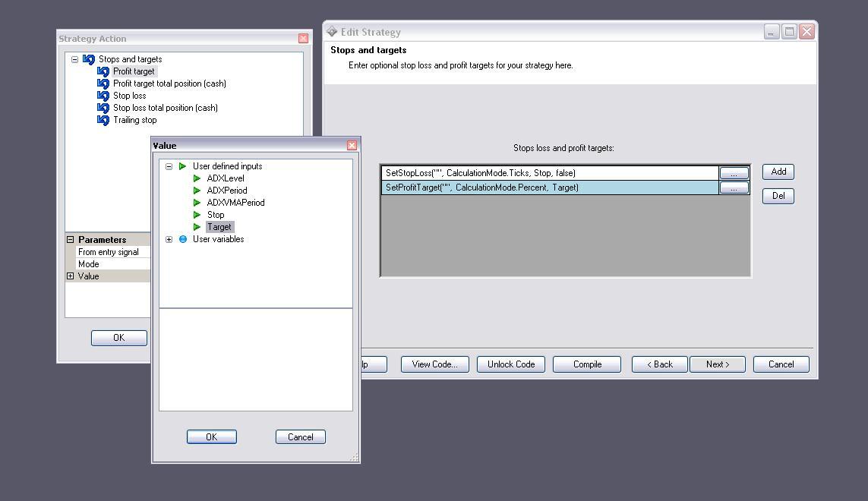
Task: Click green arrow icon beside Target
Action: pyautogui.click(x=197, y=227)
